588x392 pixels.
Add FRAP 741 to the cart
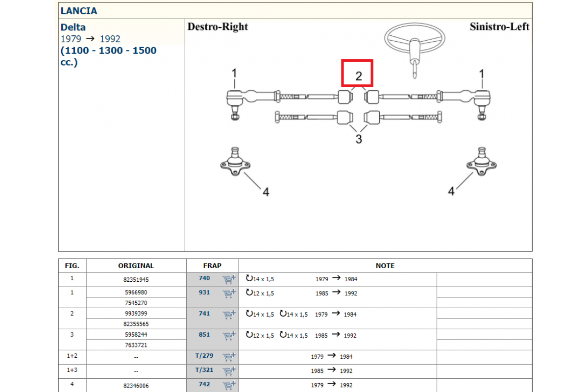tap(229, 315)
